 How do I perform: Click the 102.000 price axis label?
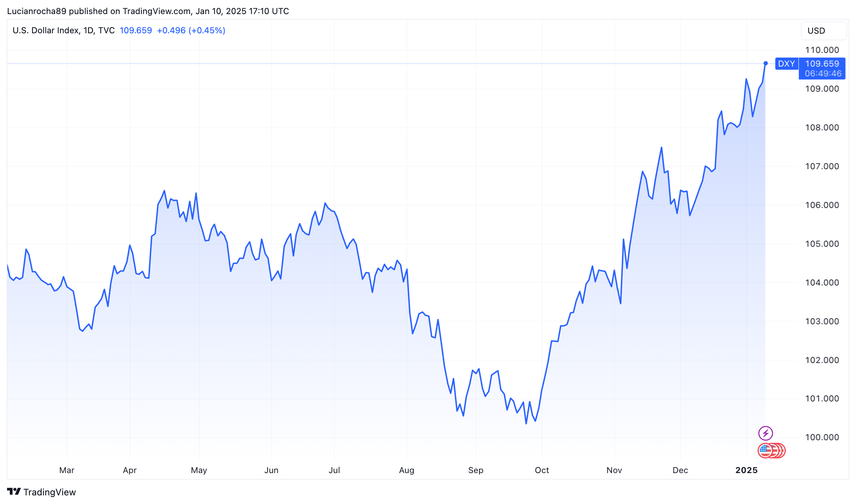822,360
